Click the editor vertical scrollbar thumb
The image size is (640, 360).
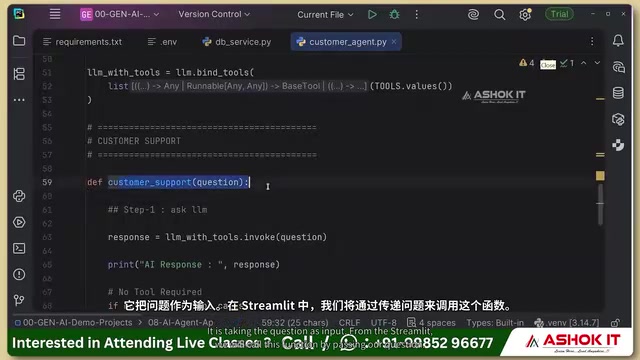[600, 204]
